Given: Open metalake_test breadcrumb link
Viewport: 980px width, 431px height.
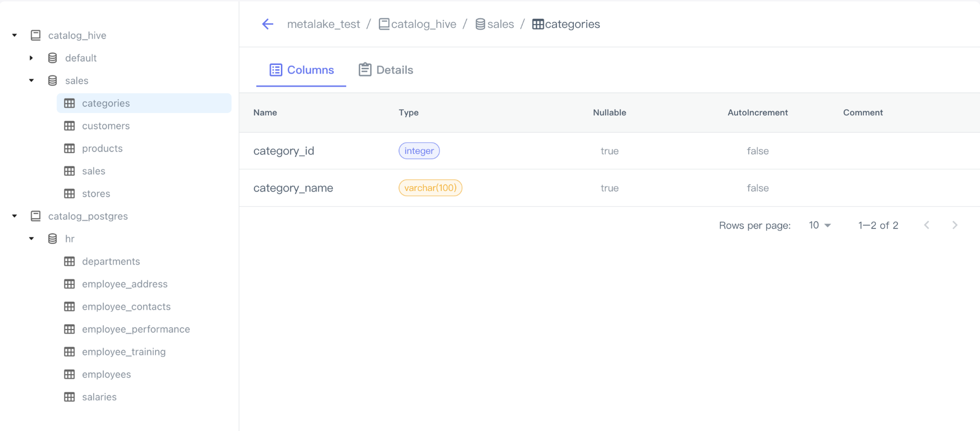Looking at the screenshot, I should [x=323, y=24].
